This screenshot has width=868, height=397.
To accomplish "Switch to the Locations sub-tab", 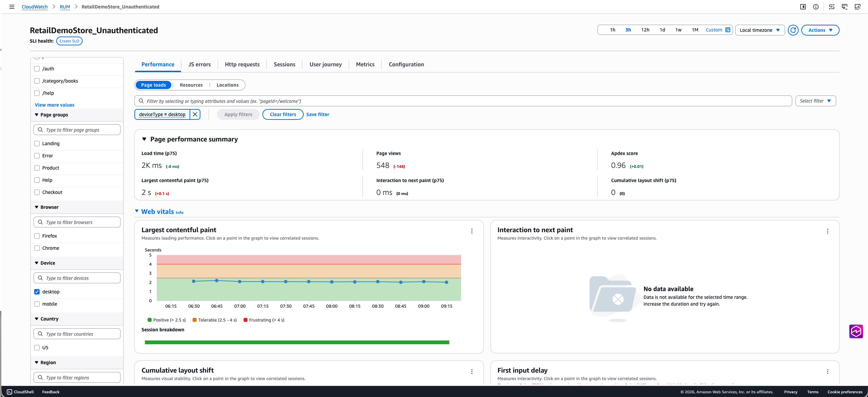I will (227, 85).
